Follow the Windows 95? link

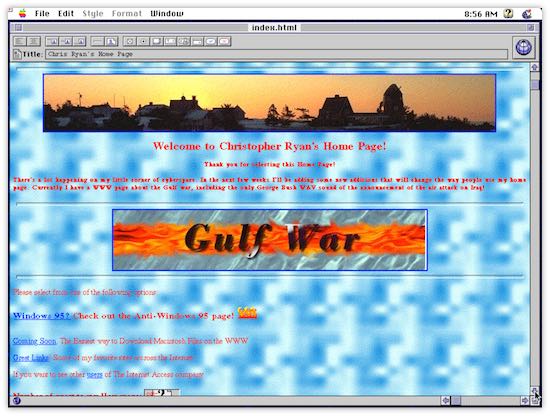[41, 316]
